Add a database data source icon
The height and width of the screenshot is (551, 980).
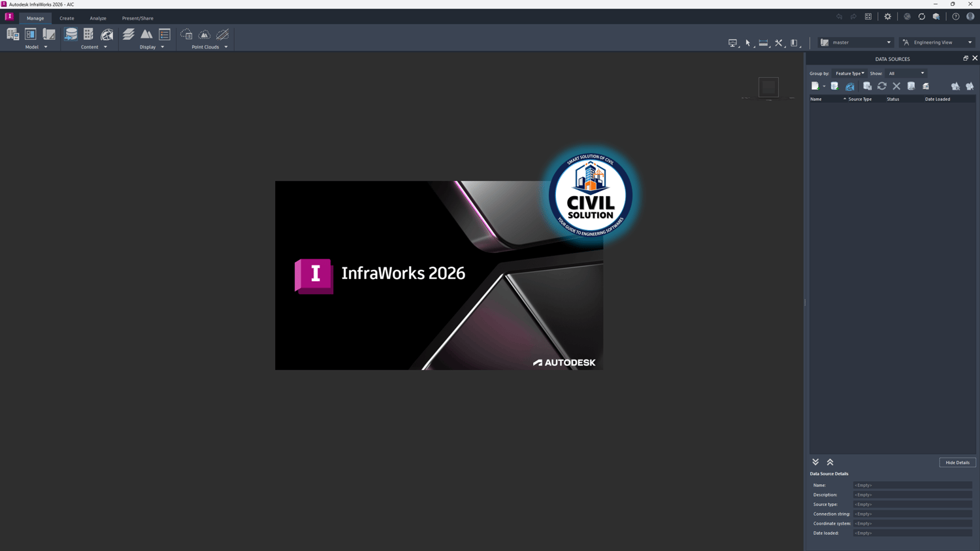(834, 86)
